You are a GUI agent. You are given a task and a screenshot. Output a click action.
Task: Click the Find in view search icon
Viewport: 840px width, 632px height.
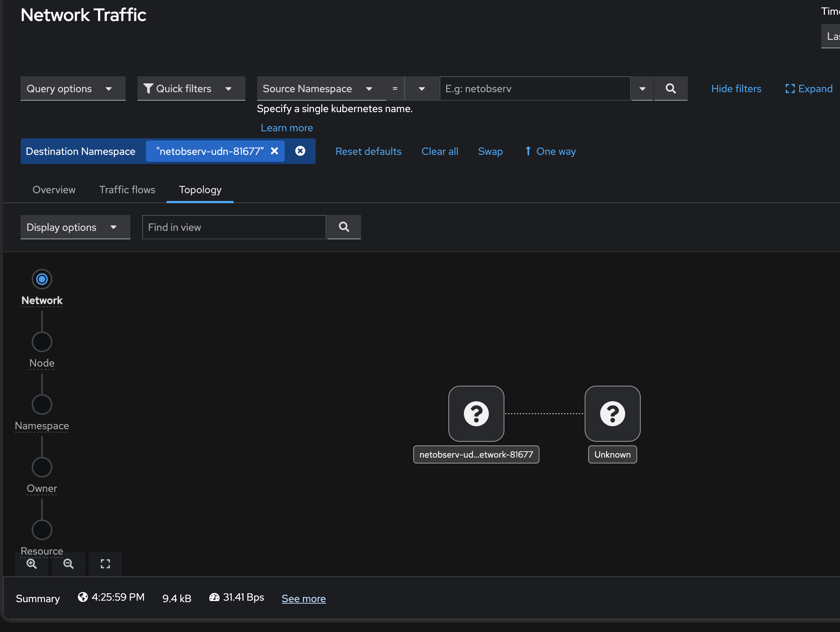tap(344, 227)
